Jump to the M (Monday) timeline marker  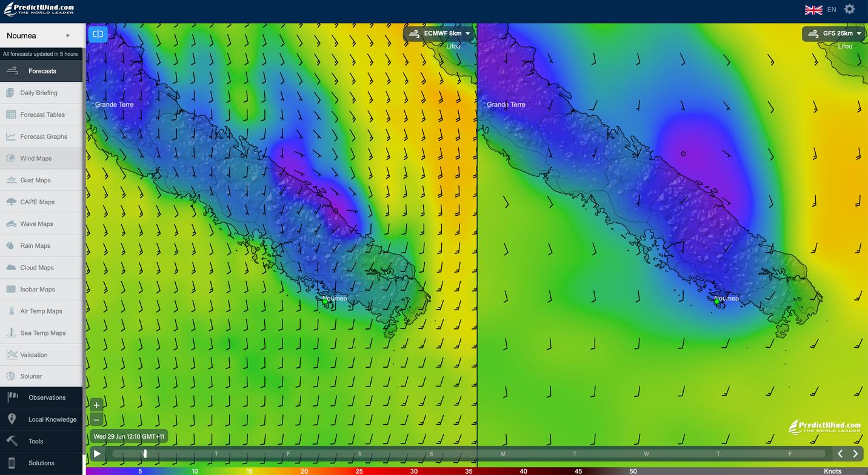[503, 454]
